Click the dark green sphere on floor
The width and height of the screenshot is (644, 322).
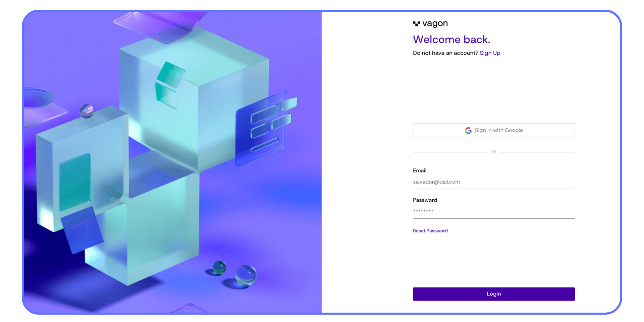[x=219, y=268]
